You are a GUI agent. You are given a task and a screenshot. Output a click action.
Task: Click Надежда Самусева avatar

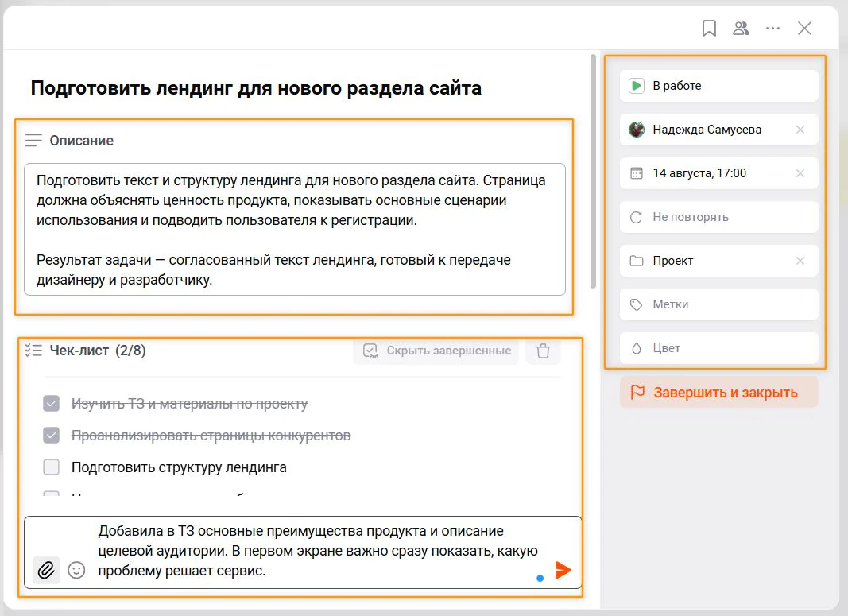pos(637,130)
